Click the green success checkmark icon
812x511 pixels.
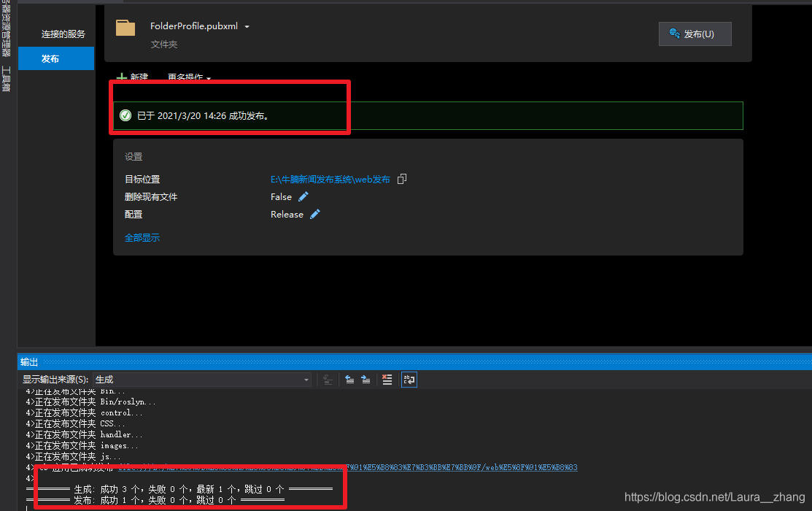[125, 115]
